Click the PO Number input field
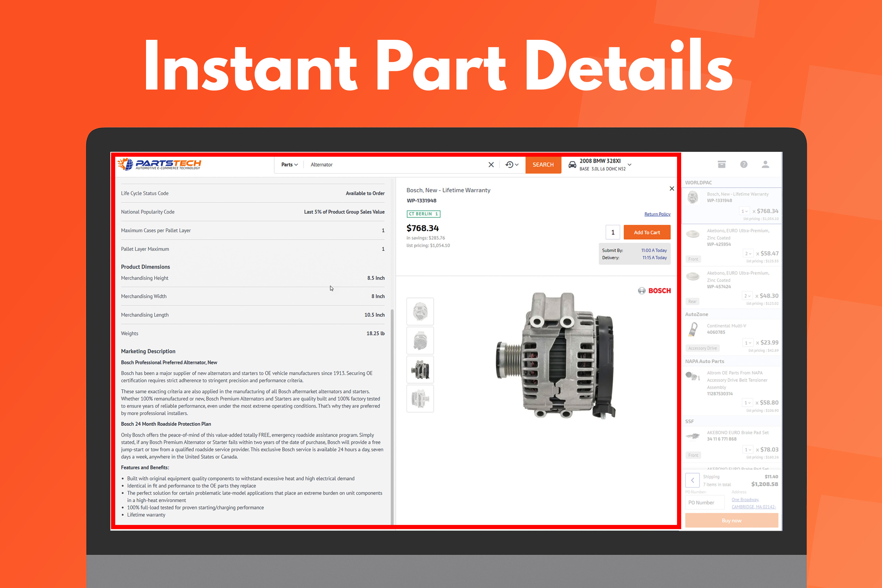 coord(705,503)
